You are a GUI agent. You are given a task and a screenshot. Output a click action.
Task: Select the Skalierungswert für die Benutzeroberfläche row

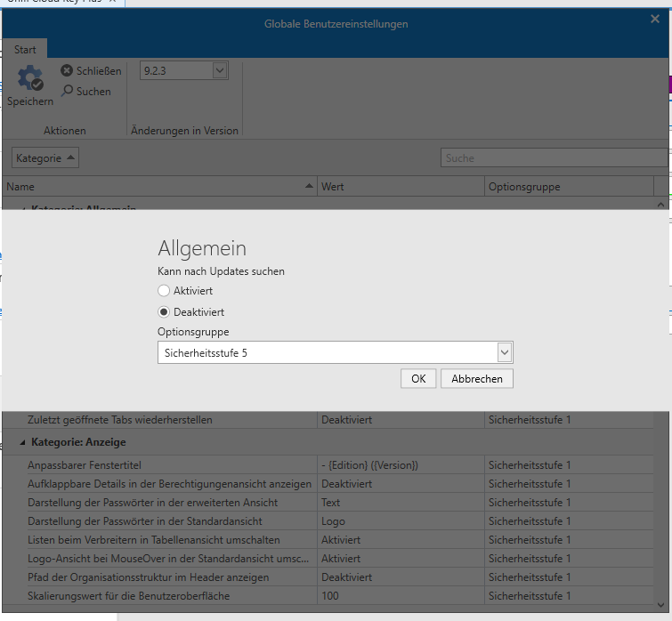click(169, 596)
